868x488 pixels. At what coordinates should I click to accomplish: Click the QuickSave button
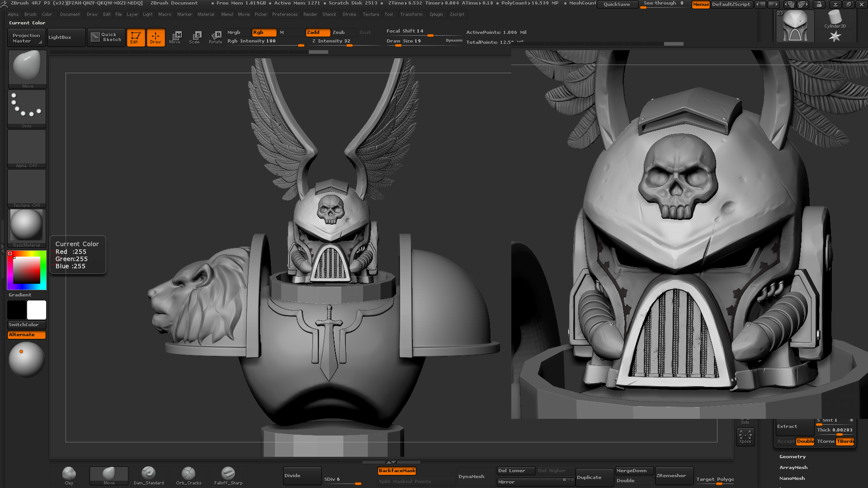[617, 5]
